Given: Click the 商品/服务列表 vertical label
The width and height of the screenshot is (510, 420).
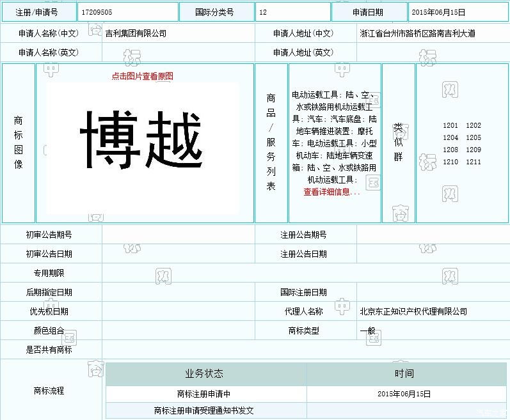Looking at the screenshot, I should [271, 142].
